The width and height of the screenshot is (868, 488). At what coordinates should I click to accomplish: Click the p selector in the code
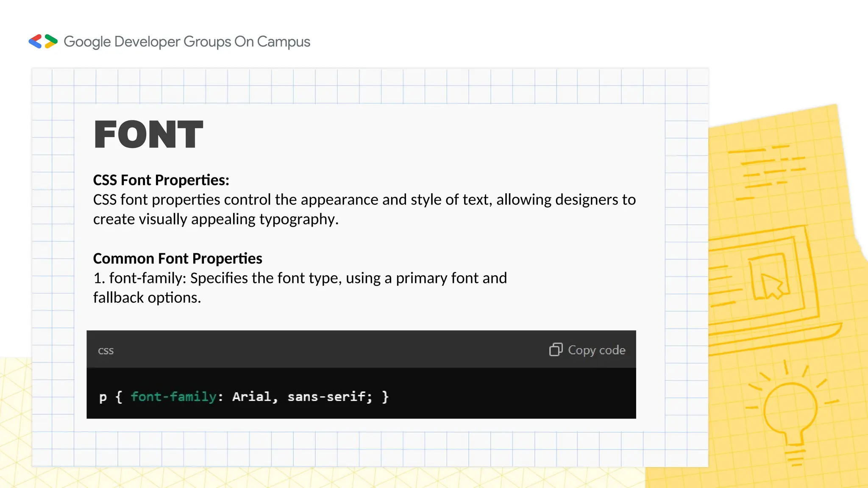pos(103,397)
